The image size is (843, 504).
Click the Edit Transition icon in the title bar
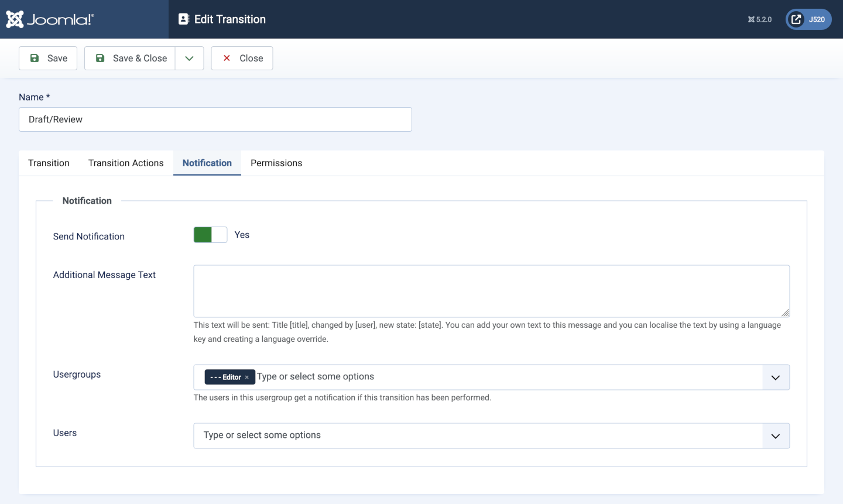coord(183,19)
